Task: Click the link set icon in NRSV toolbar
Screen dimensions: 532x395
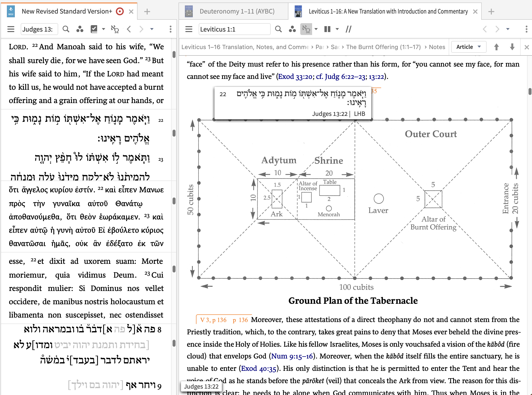Action: (x=115, y=29)
